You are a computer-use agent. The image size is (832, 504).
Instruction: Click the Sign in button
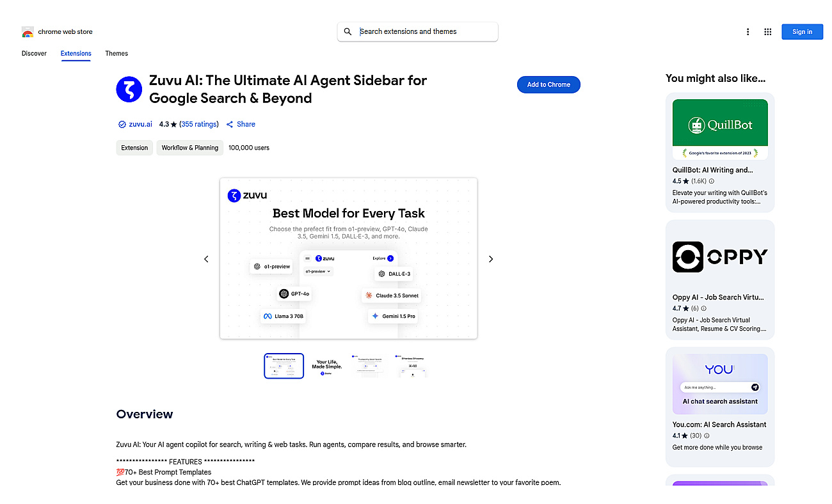802,31
